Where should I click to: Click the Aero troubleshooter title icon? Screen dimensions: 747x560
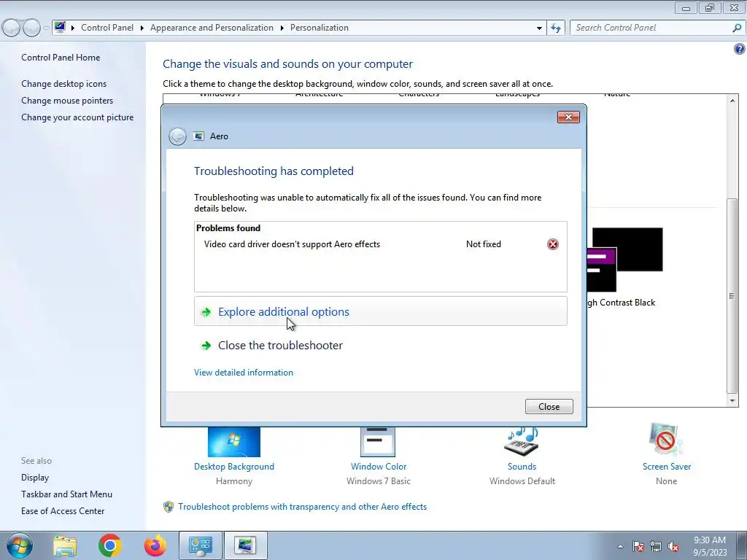tap(198, 136)
